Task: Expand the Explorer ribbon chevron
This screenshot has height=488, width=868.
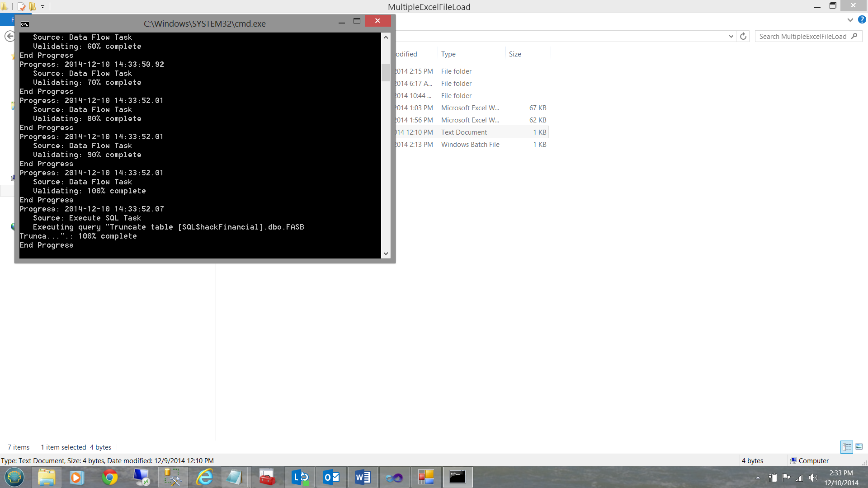Action: point(850,19)
